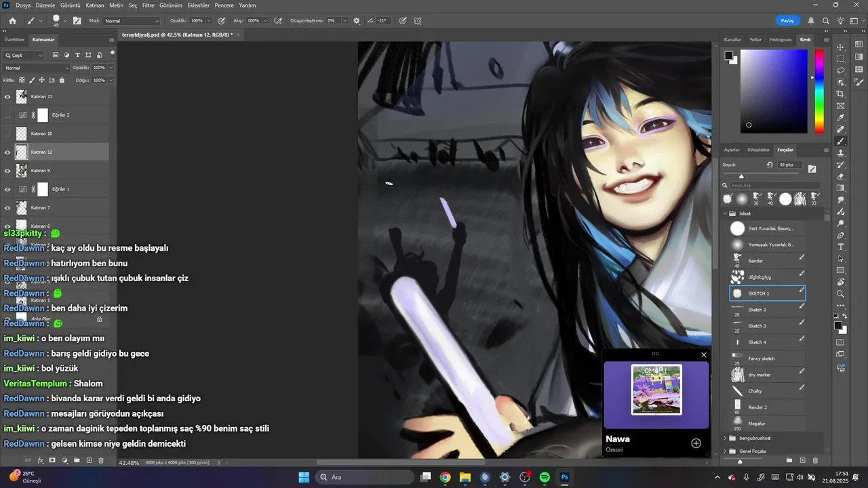This screenshot has height=488, width=868.
Task: Select the Path Selection tool
Action: (841, 259)
